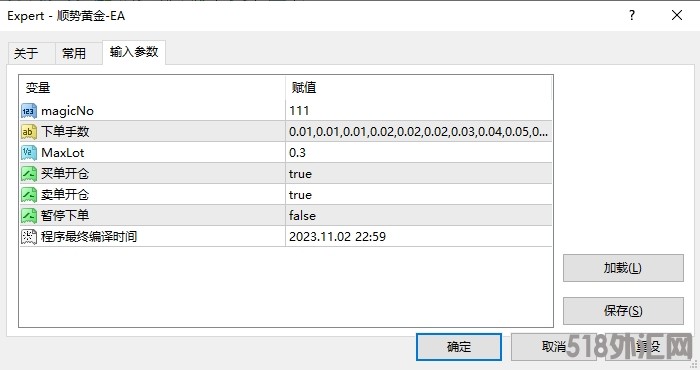
Task: Click the 变量 column header
Action: 152,87
